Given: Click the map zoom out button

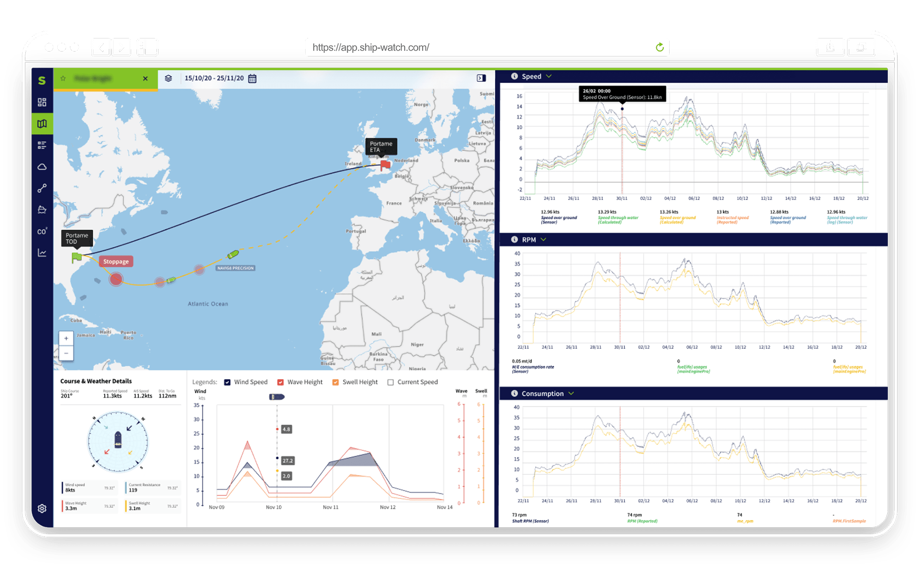Looking at the screenshot, I should pyautogui.click(x=66, y=353).
